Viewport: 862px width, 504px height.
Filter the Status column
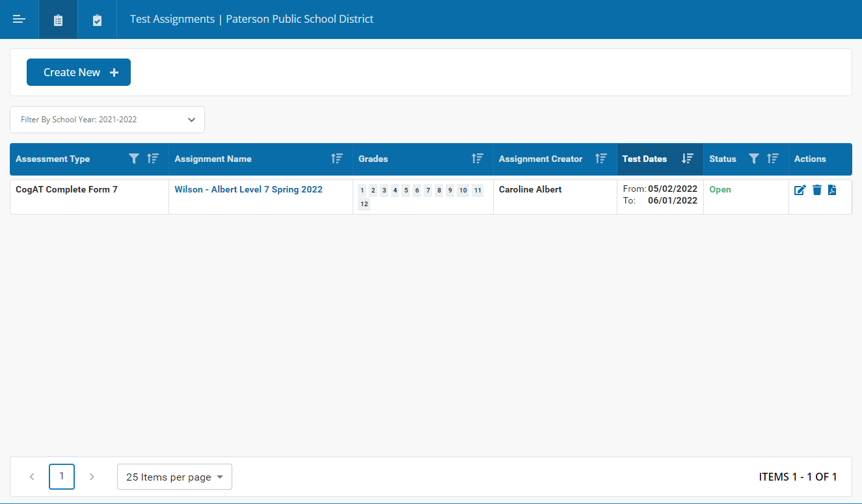[x=755, y=159]
